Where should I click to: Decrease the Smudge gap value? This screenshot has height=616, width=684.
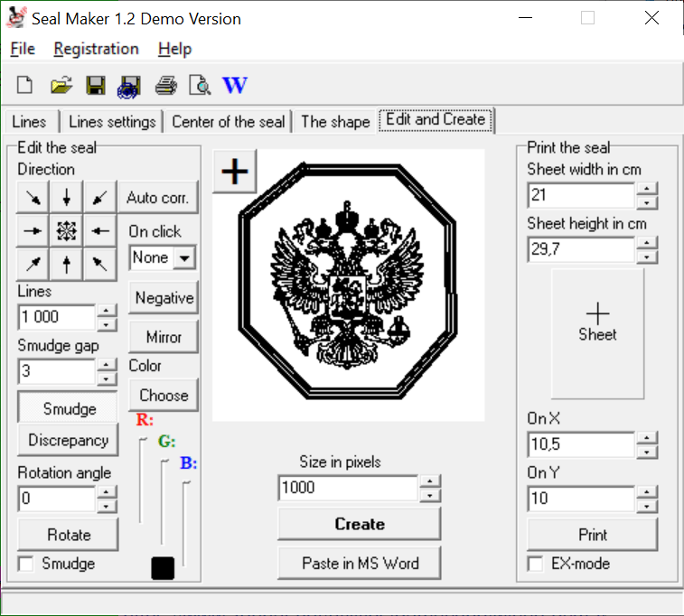click(107, 378)
